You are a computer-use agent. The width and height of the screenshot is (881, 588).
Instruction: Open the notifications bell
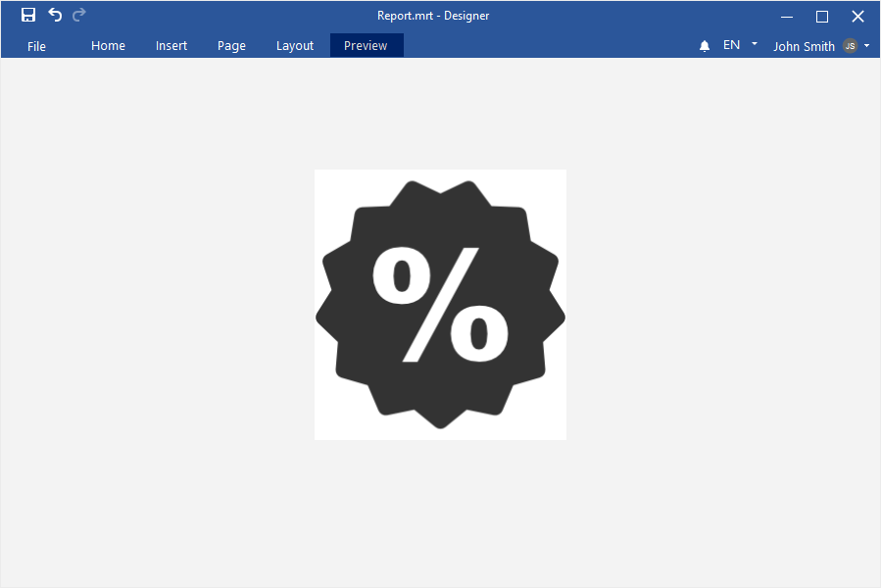705,46
